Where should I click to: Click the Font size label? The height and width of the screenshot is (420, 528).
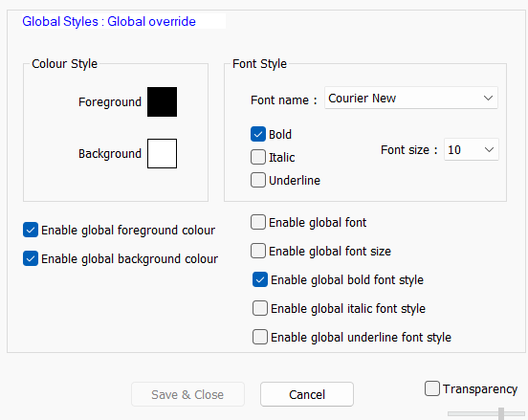pyautogui.click(x=409, y=150)
